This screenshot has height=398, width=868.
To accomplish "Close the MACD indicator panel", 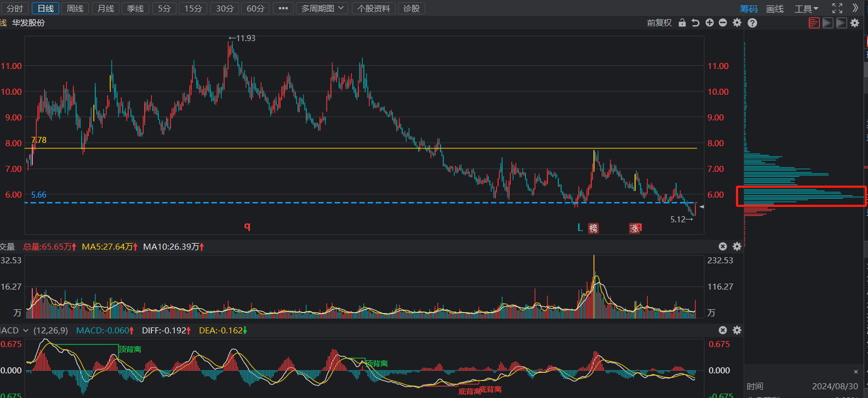I will 723,331.
